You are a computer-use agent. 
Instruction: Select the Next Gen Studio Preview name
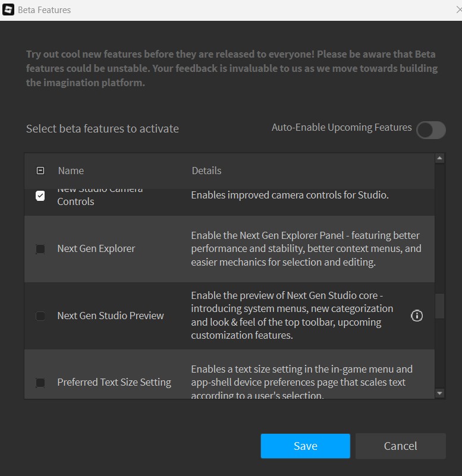click(111, 316)
